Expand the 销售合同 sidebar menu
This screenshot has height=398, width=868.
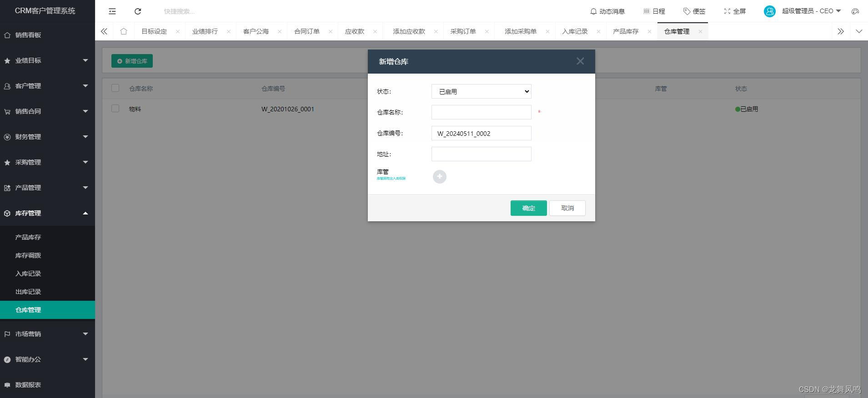click(47, 111)
